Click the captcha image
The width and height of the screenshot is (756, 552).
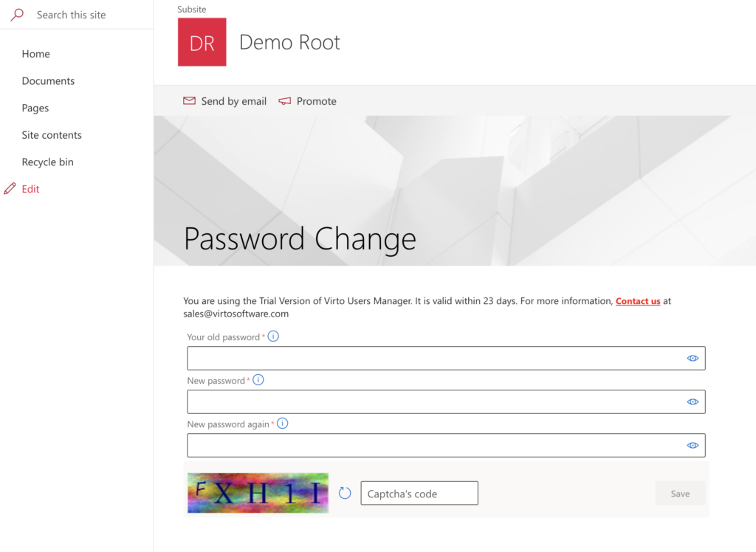click(x=258, y=493)
